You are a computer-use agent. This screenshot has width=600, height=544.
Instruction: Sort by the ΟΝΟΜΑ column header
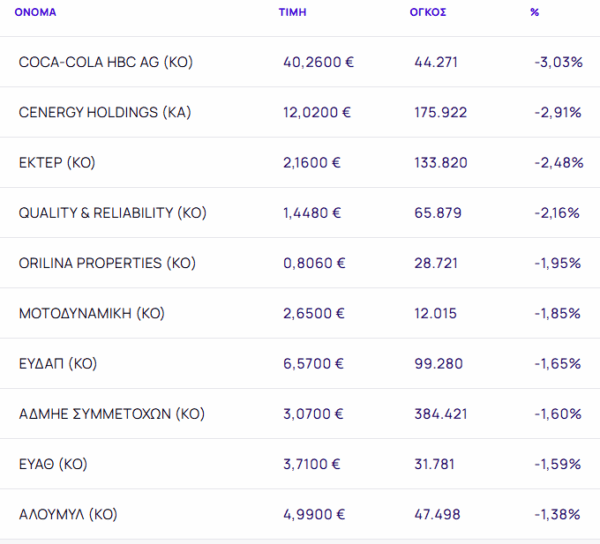click(x=35, y=12)
